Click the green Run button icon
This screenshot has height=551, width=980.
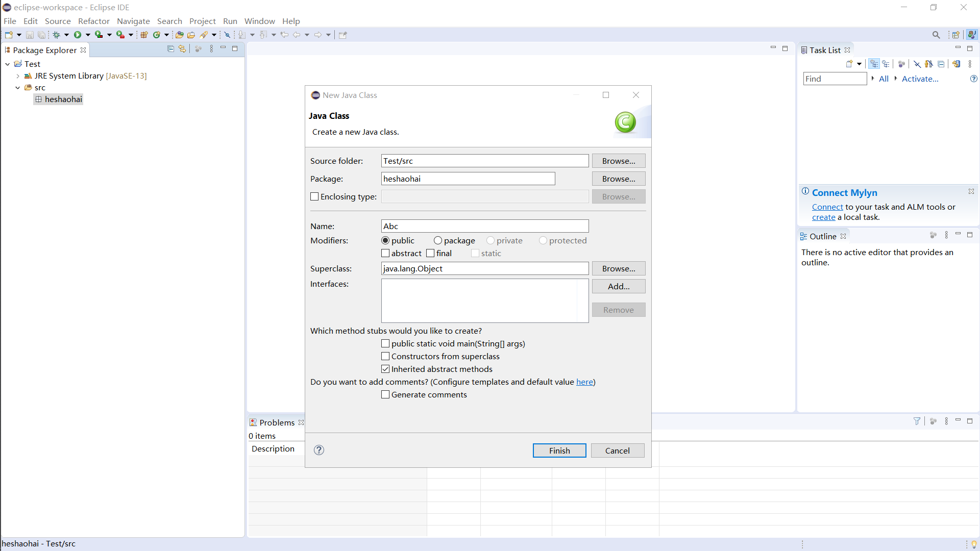point(78,35)
